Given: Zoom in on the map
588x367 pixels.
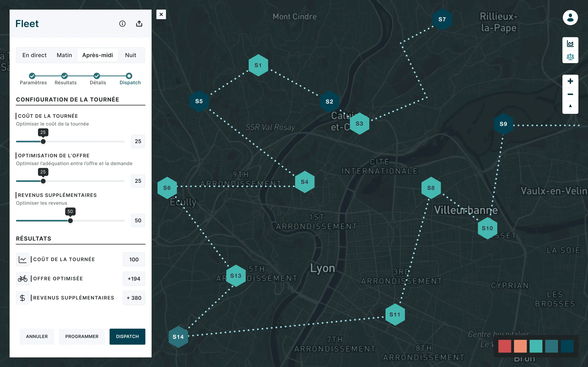Looking at the screenshot, I should 570,81.
